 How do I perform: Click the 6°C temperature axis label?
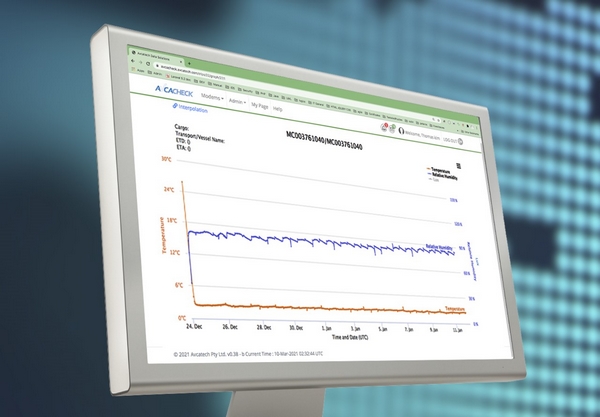click(179, 285)
